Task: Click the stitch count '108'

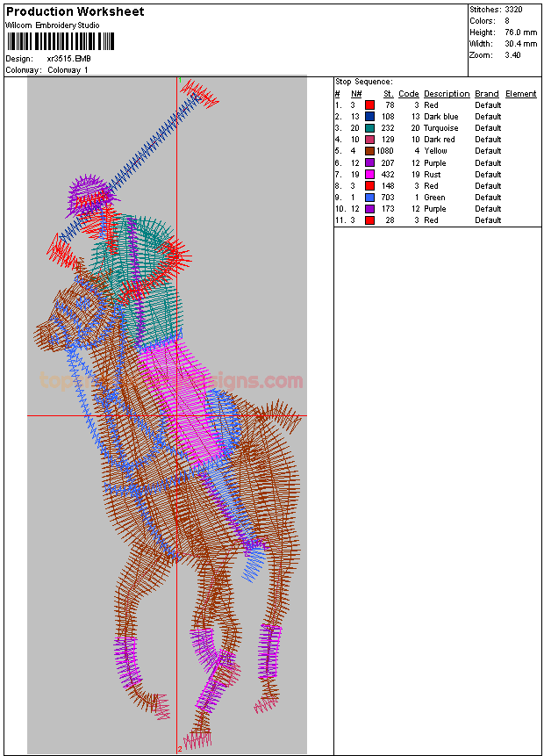Action: pyautogui.click(x=388, y=117)
